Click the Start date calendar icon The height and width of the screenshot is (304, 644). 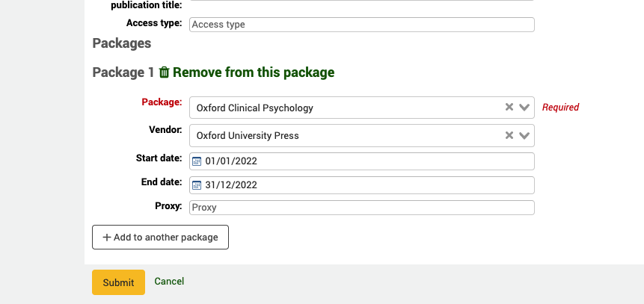197,161
